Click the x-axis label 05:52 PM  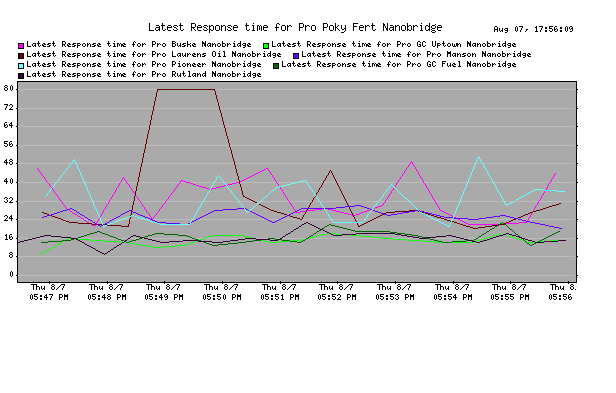337,297
